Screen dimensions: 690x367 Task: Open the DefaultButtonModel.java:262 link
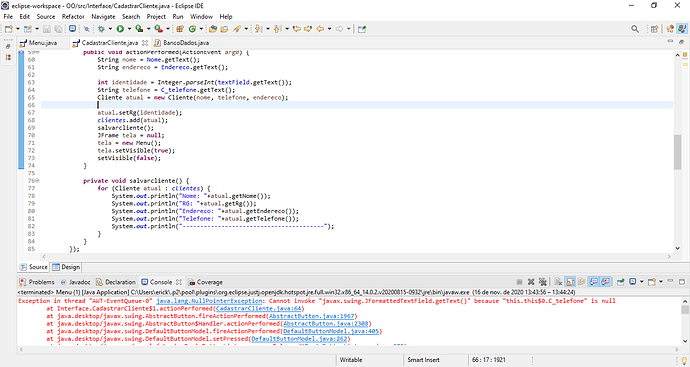point(299,339)
